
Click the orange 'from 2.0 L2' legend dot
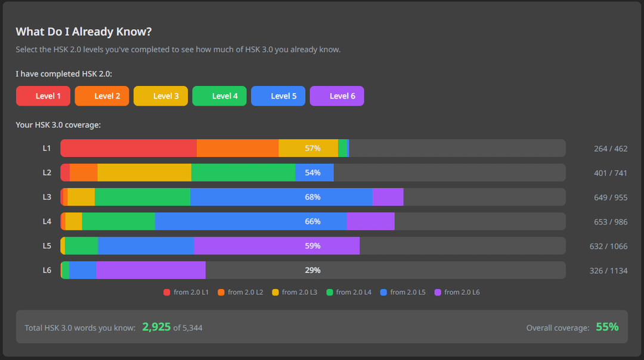tap(221, 293)
